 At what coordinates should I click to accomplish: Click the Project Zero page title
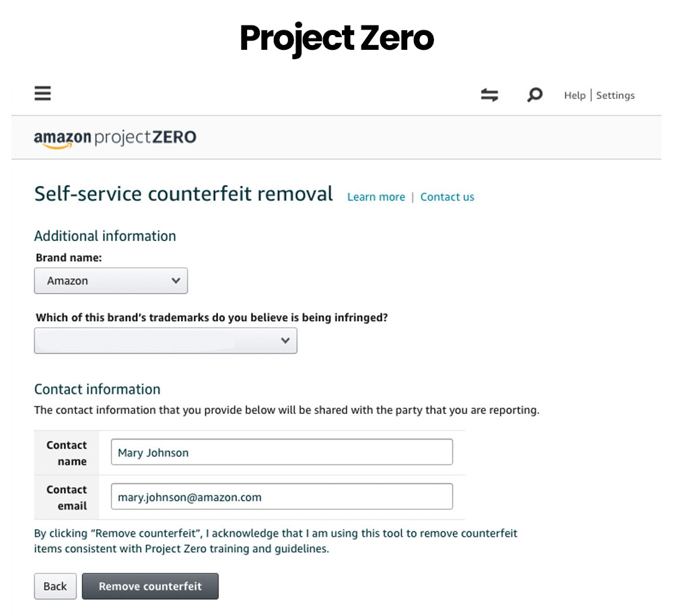pos(336,38)
